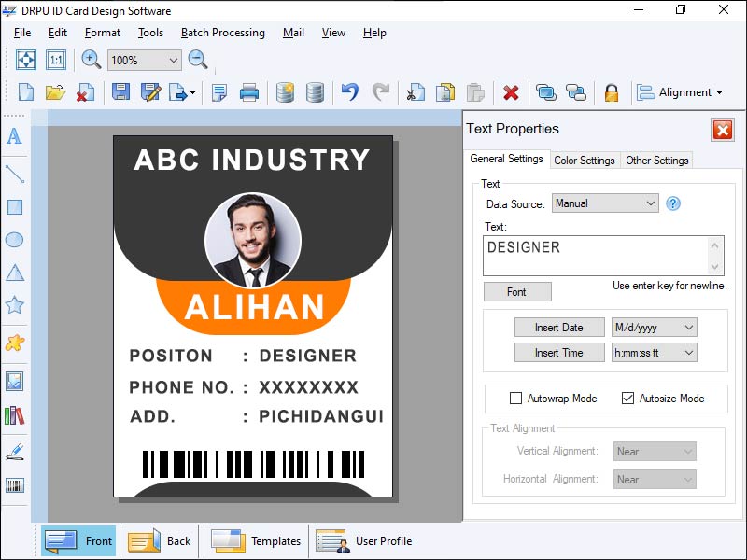Uncheck the Autosize Mode checkbox
The image size is (747, 560).
click(627, 399)
